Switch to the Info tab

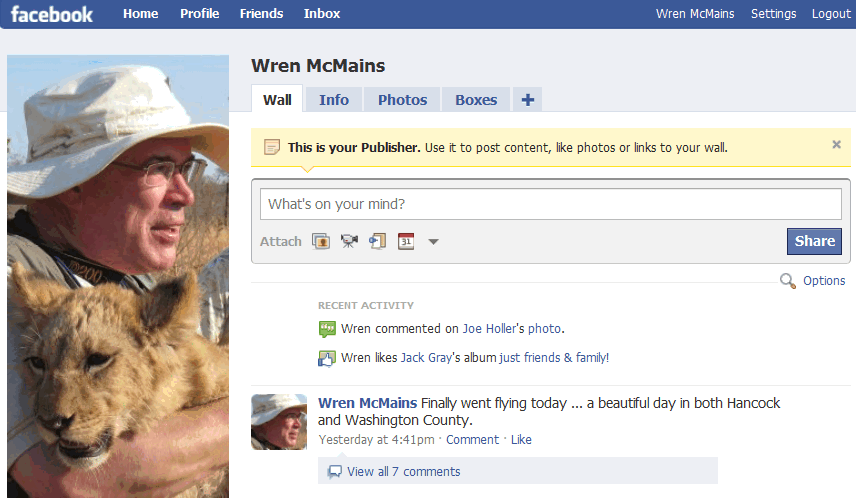click(334, 100)
